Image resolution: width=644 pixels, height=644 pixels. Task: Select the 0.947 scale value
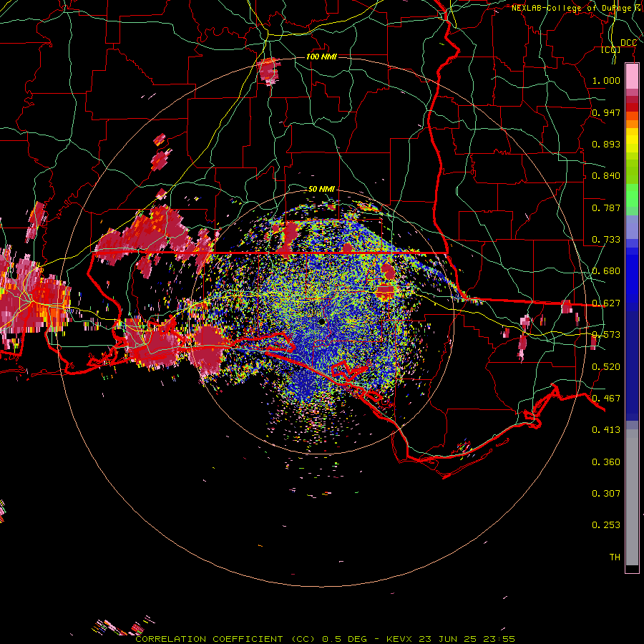606,112
